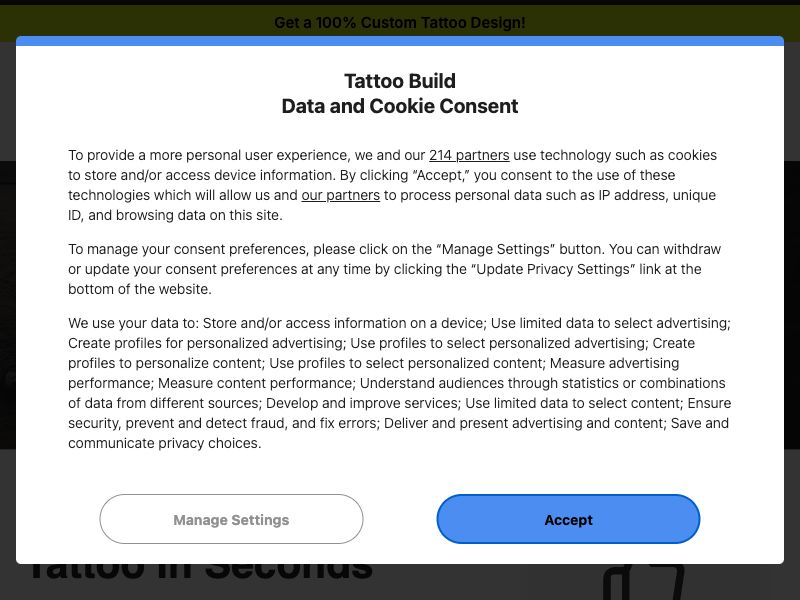Click the 'communicate privacy choices.' closing line

[x=164, y=443]
